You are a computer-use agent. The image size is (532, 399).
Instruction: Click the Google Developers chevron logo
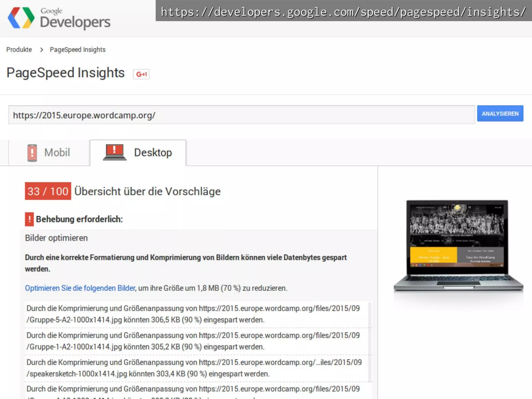21,18
